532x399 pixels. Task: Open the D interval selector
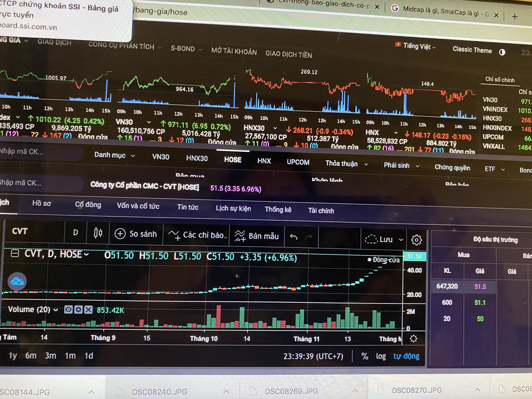pos(76,232)
